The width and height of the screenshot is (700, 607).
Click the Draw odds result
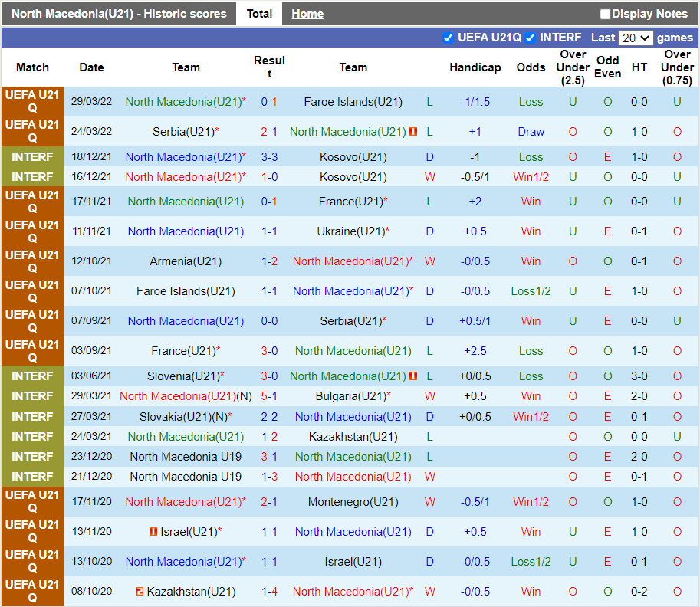click(531, 132)
